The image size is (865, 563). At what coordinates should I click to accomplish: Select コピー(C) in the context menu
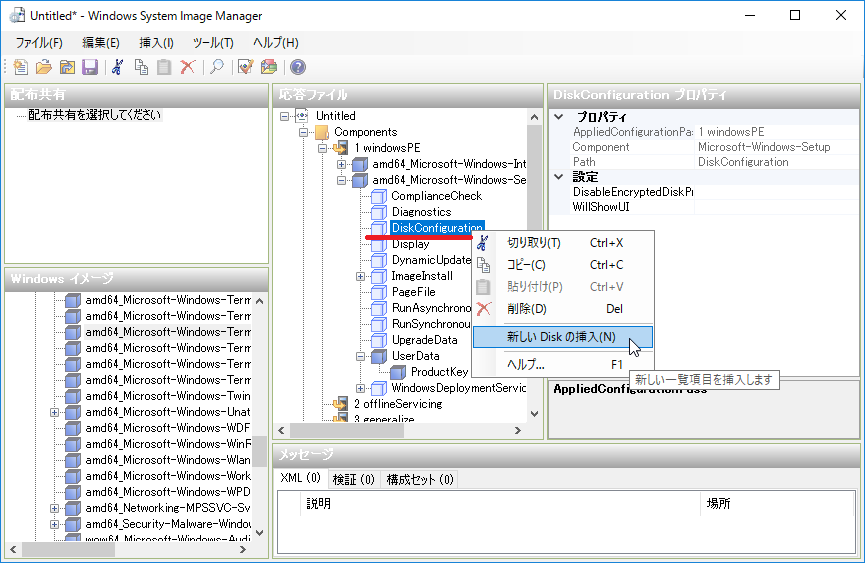click(526, 265)
